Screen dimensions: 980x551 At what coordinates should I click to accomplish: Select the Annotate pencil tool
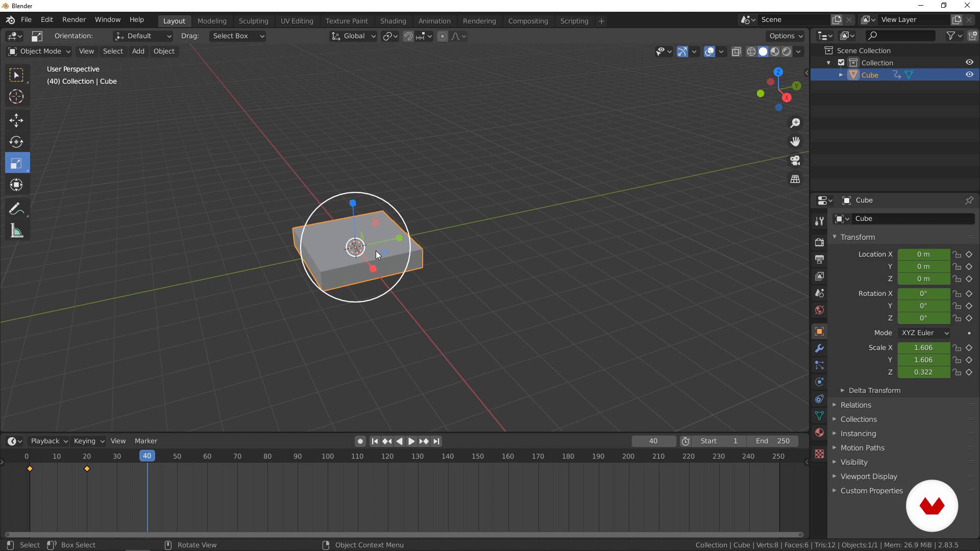[16, 209]
